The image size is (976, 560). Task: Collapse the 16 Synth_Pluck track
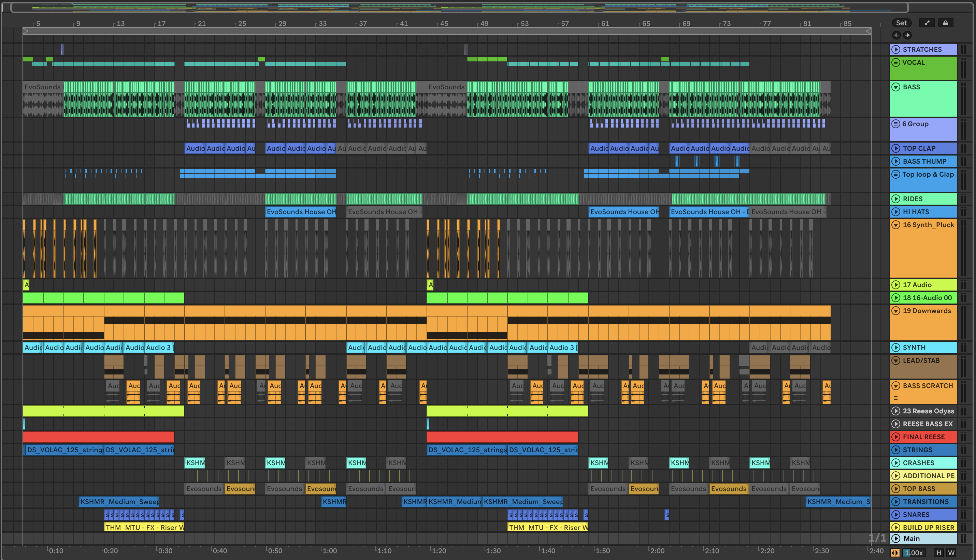(896, 225)
